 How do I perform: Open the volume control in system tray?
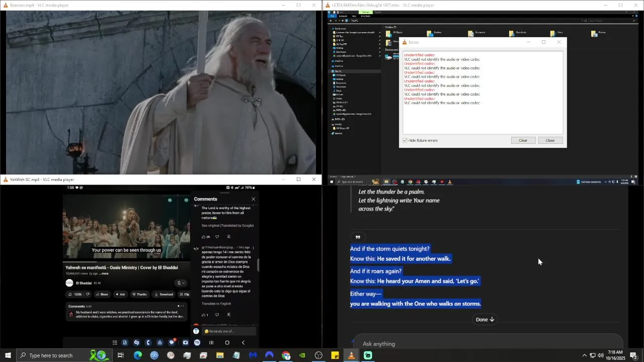tap(600, 355)
